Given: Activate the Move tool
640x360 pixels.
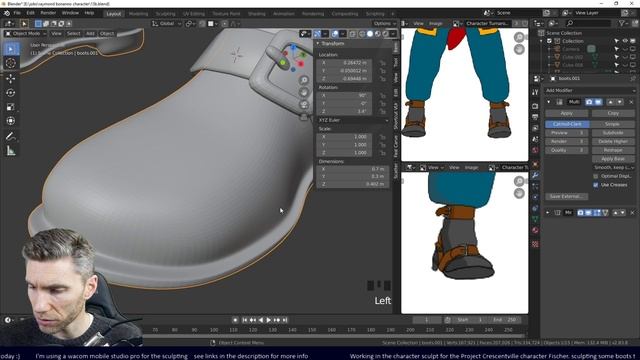Looking at the screenshot, I should (11, 78).
